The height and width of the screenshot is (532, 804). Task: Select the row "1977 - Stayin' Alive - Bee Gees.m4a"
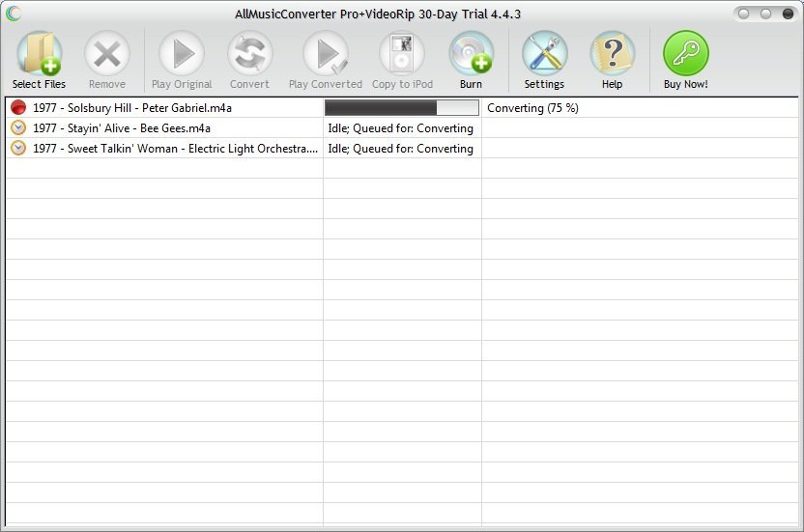[x=402, y=127]
